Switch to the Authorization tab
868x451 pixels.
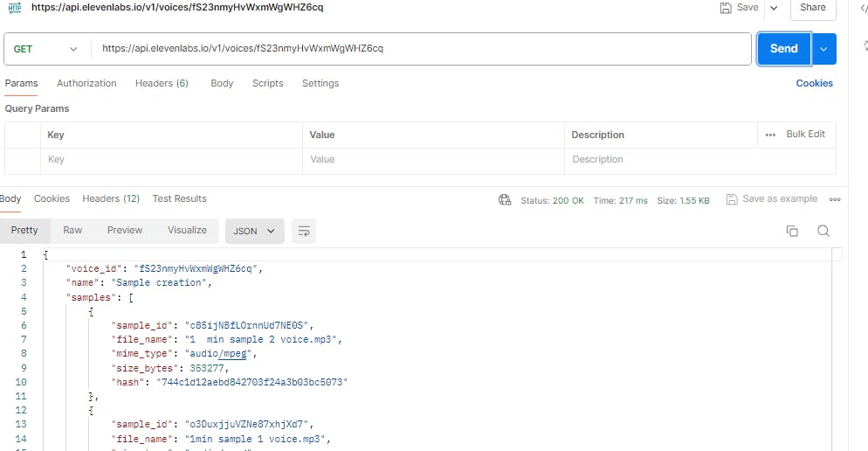coord(86,83)
